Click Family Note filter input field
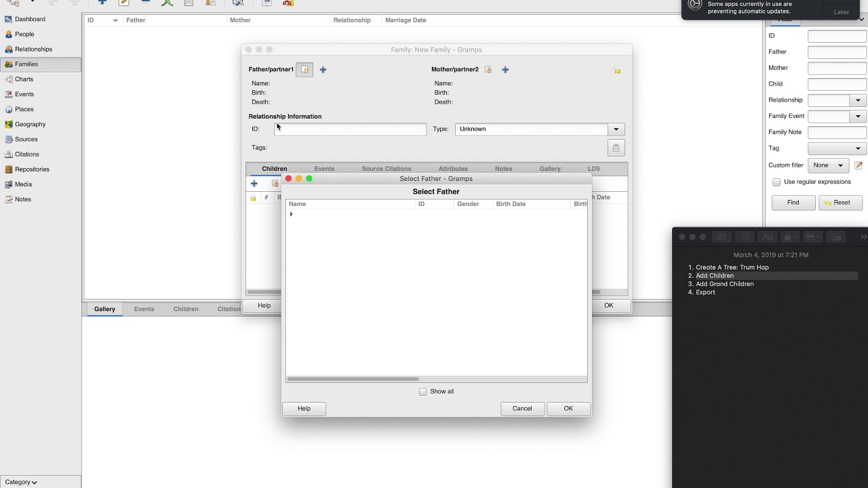 837,132
